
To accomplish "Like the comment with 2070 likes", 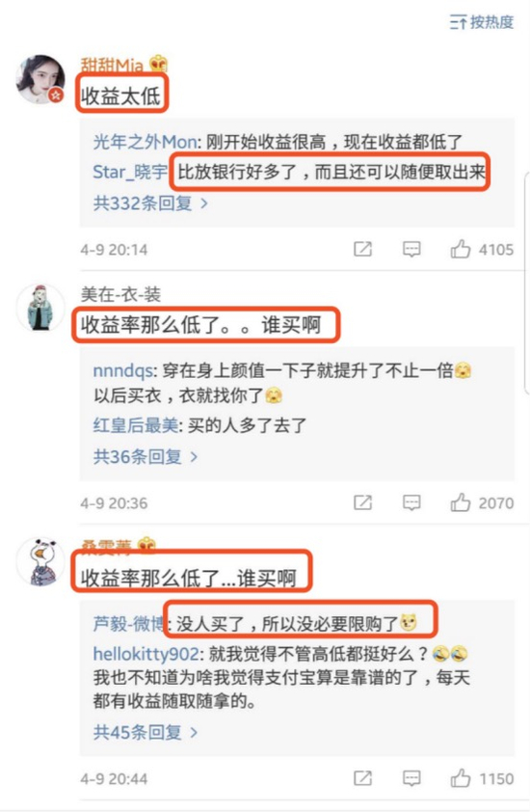I will coord(460,502).
